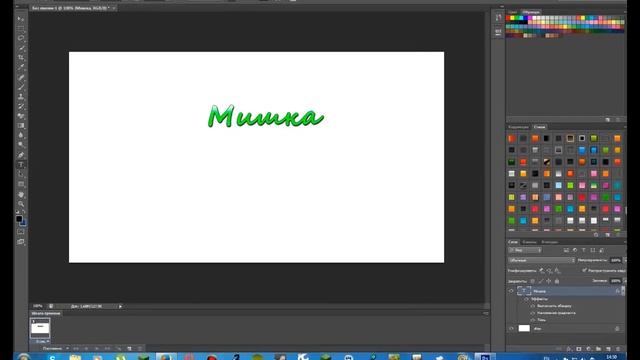Select the Brush tool
Screen dimensions: 640x360
point(21,87)
